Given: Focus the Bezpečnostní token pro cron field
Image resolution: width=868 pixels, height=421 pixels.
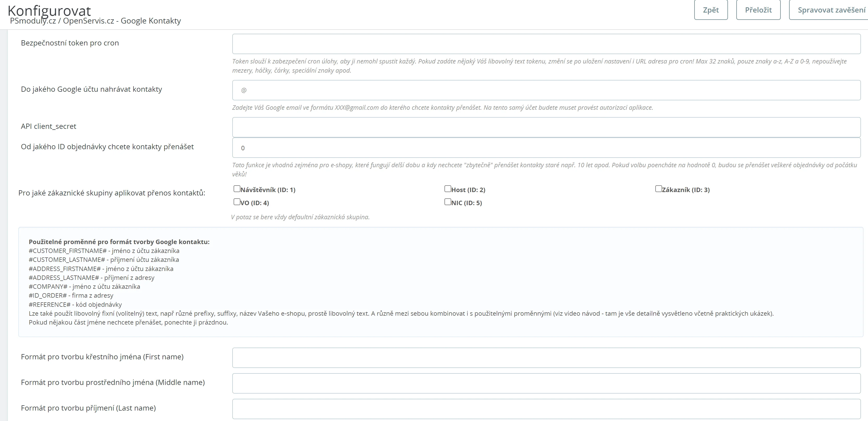Looking at the screenshot, I should coord(546,44).
